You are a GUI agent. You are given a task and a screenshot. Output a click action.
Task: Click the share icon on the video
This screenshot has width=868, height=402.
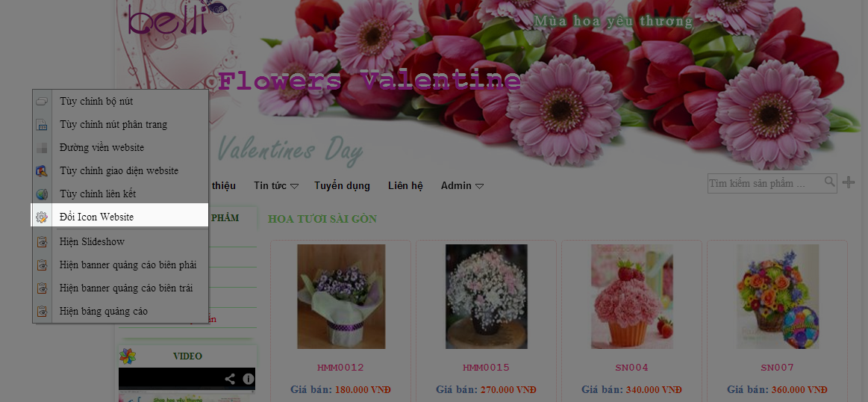click(231, 380)
